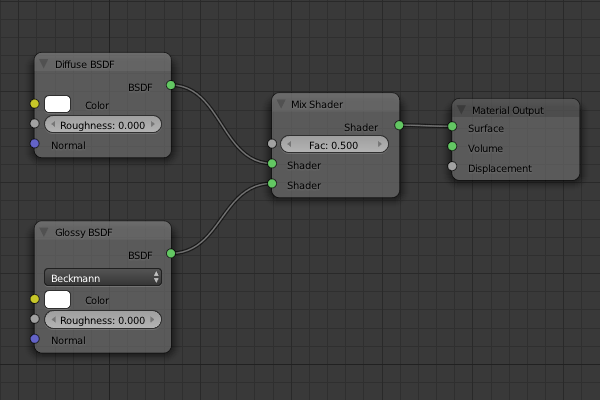Collapse the Glossy BSDF node triangle
The image size is (600, 400).
tap(44, 232)
